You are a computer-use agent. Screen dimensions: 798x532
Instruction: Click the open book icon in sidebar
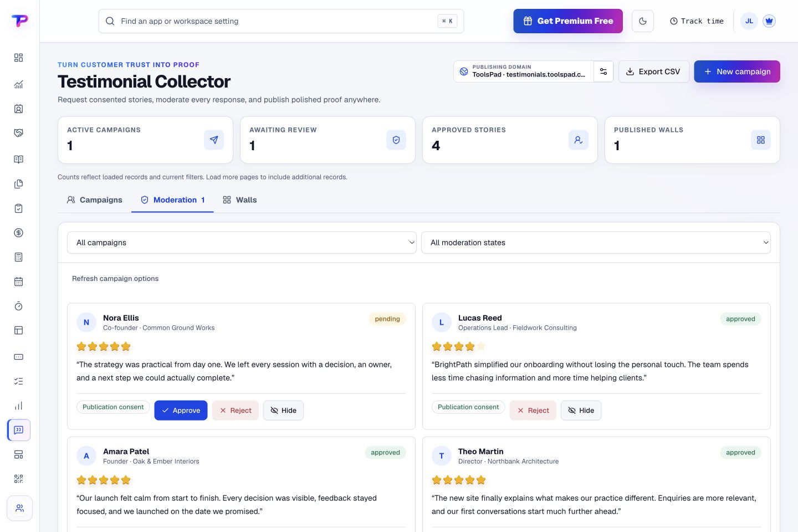(18, 160)
